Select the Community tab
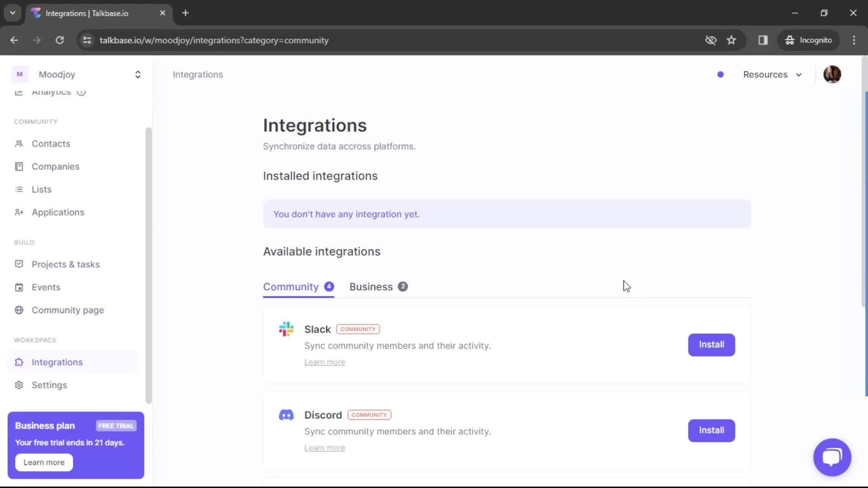 coord(291,286)
